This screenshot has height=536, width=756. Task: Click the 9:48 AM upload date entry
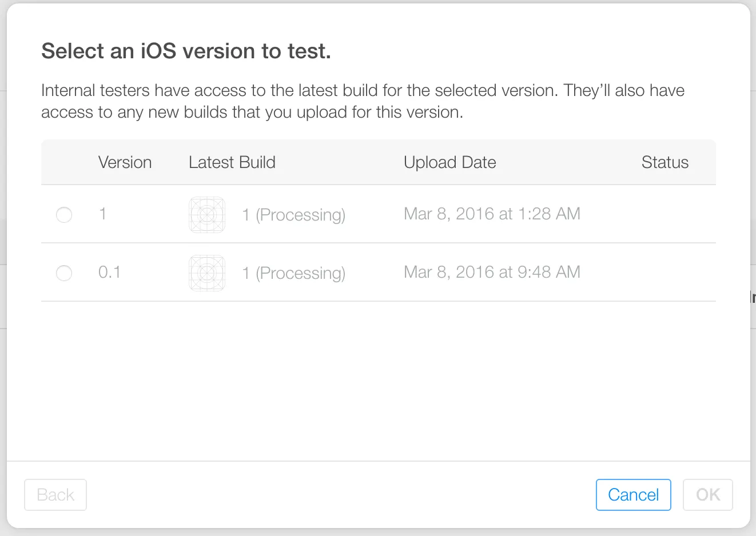click(x=492, y=273)
